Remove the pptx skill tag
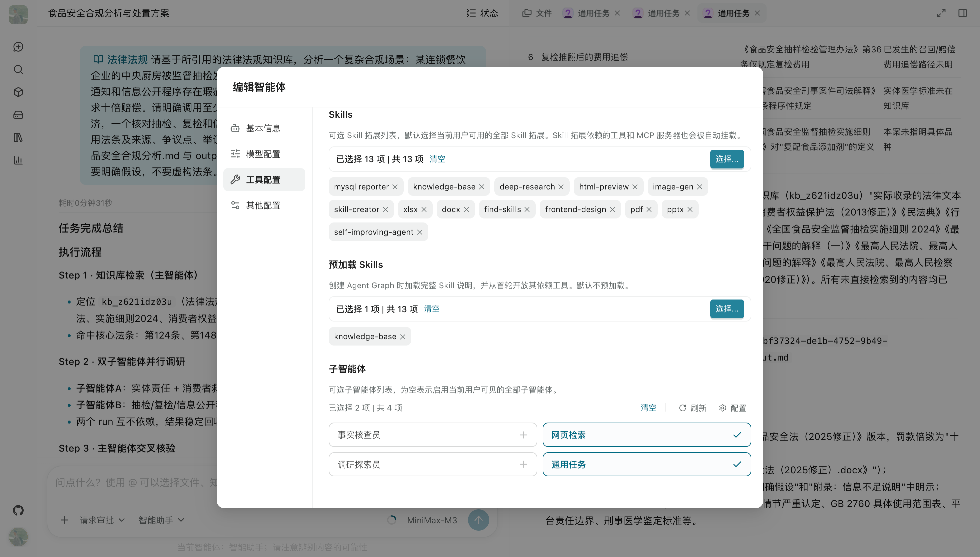This screenshot has height=557, width=980. point(690,209)
